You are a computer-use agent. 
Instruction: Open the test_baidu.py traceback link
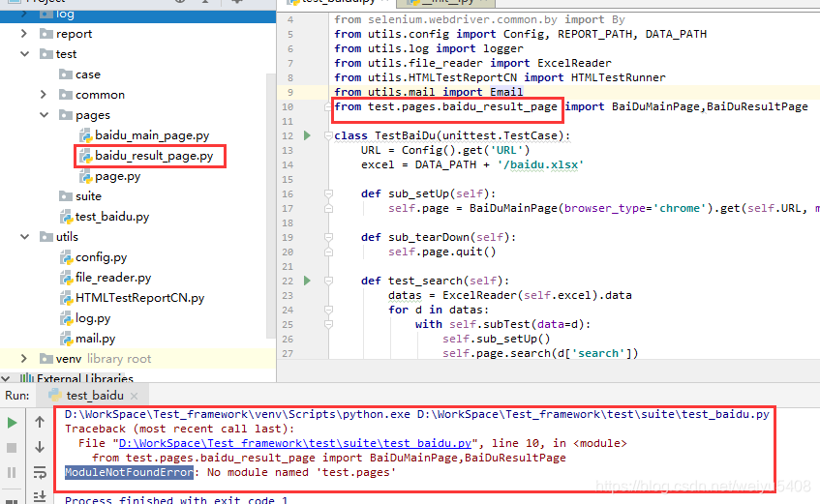(x=295, y=443)
